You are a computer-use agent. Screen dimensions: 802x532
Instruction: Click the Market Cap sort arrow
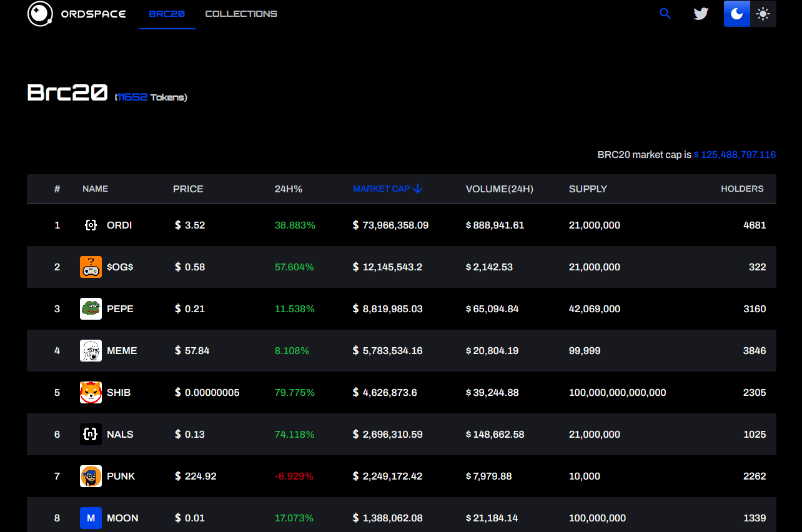pos(418,189)
